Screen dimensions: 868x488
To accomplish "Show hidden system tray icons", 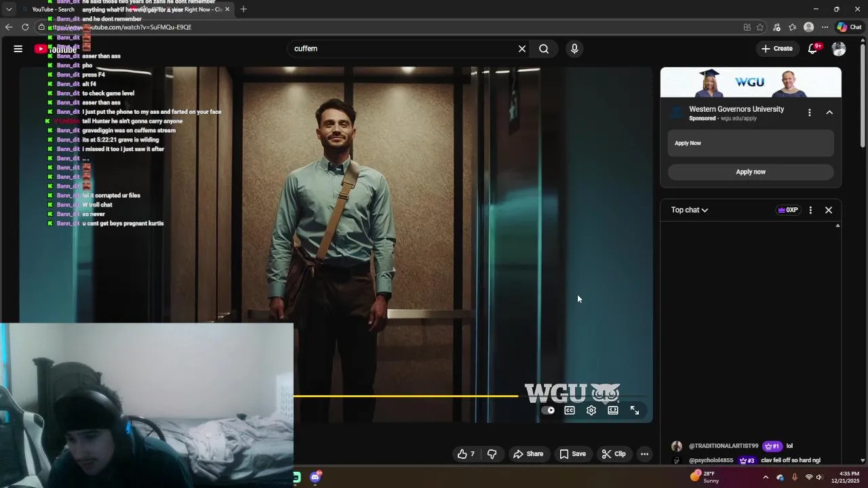I will (766, 477).
